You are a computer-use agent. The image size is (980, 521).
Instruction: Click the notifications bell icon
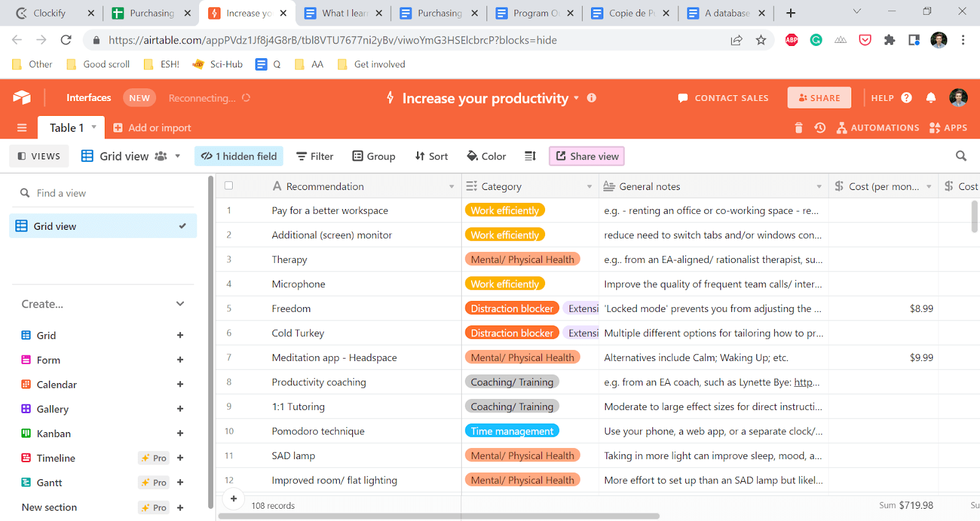point(931,97)
